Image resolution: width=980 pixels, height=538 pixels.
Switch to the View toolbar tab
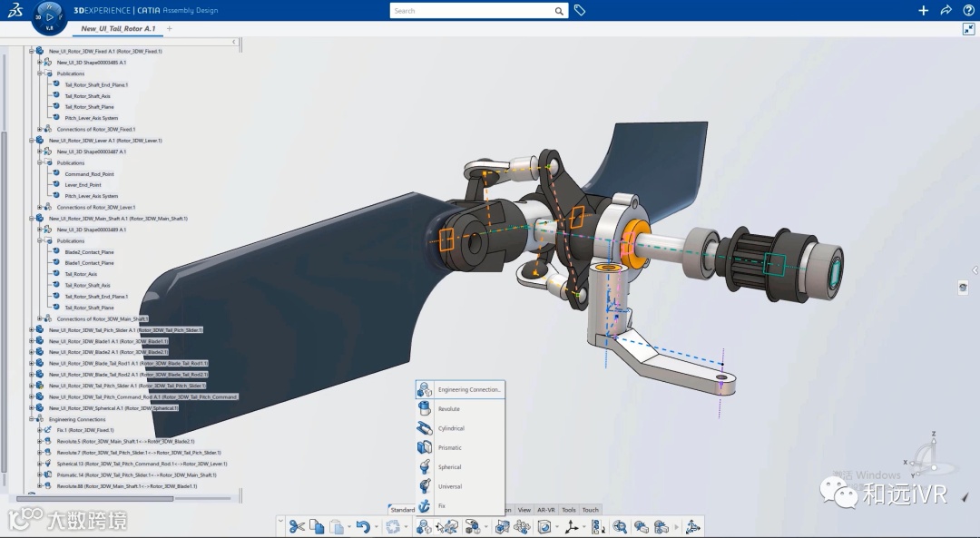coord(524,510)
